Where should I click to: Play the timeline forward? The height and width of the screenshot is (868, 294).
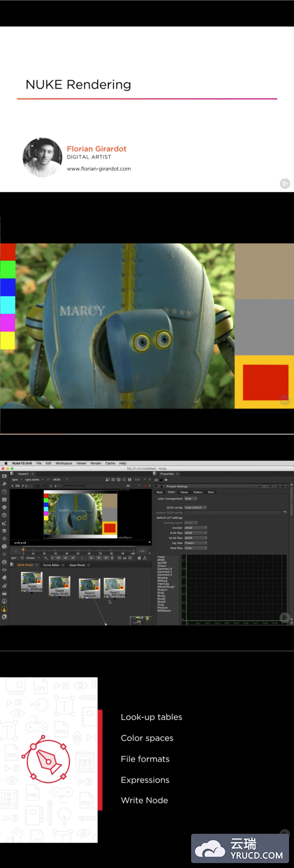[92, 558]
